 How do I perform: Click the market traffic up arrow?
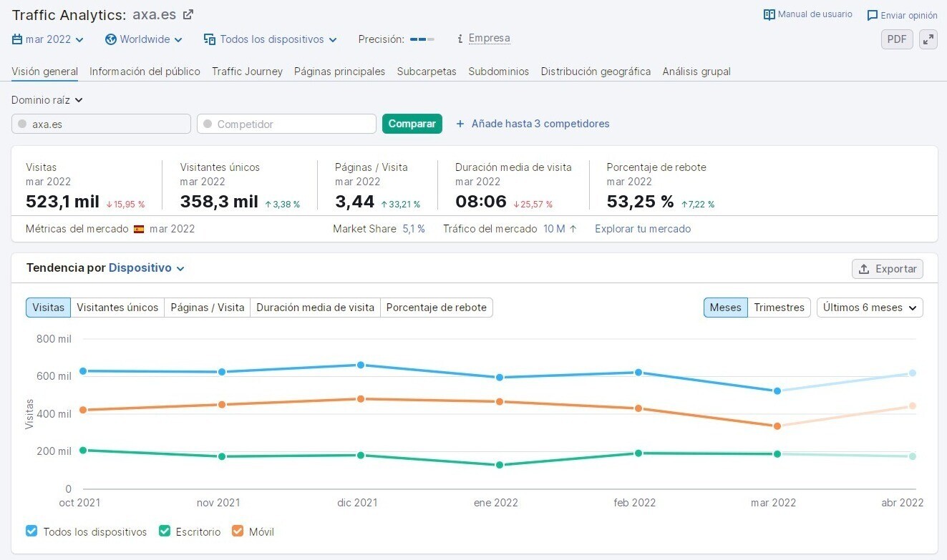(573, 229)
